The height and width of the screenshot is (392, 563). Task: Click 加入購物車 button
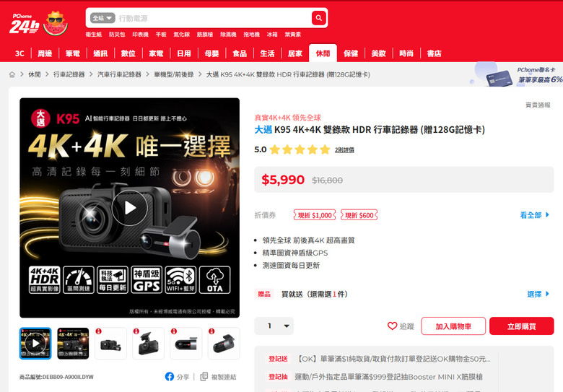[453, 326]
